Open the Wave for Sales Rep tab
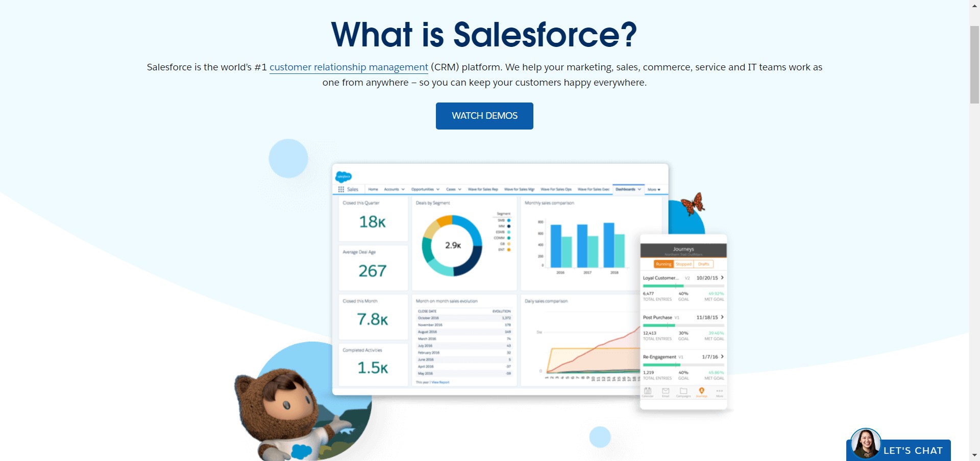The height and width of the screenshot is (461, 980). tap(483, 189)
